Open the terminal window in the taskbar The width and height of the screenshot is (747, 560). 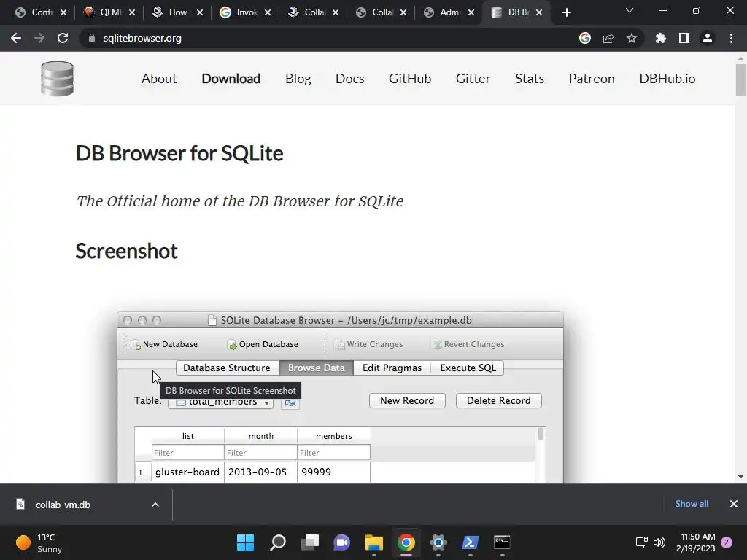[502, 542]
